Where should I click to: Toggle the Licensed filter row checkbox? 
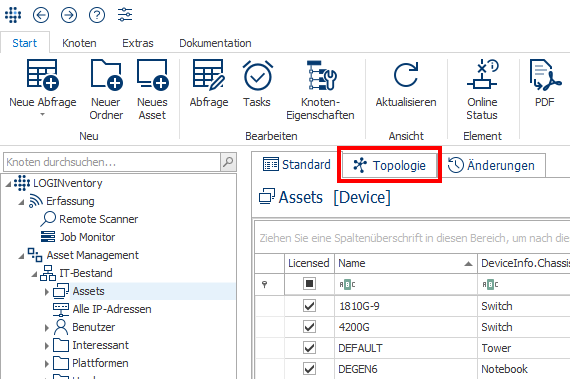tap(309, 284)
